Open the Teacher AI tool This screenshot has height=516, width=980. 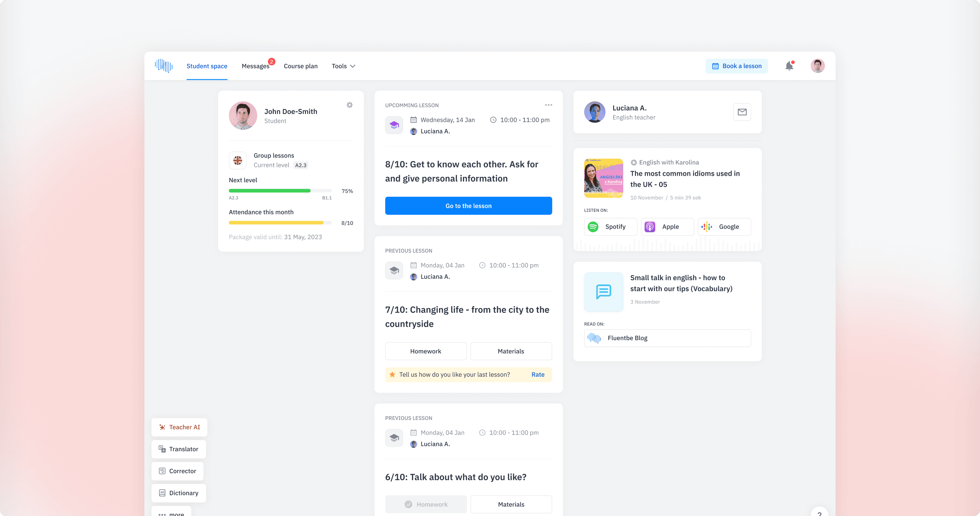click(179, 427)
